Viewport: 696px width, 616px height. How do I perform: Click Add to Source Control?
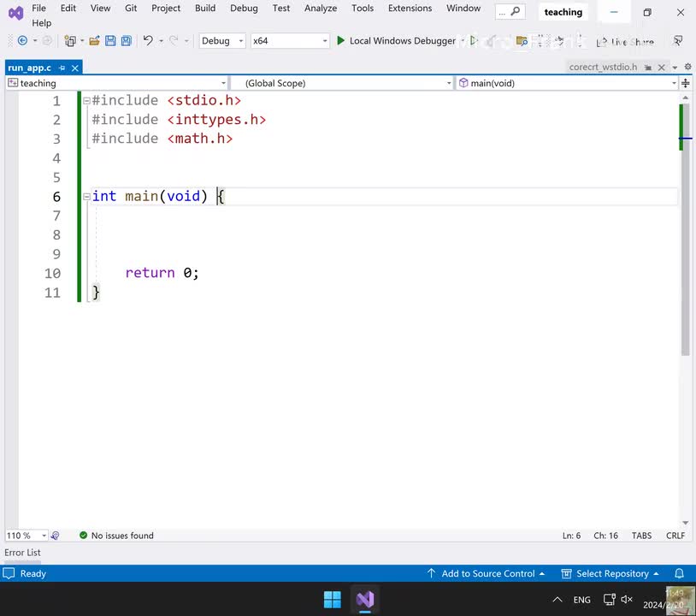[487, 573]
